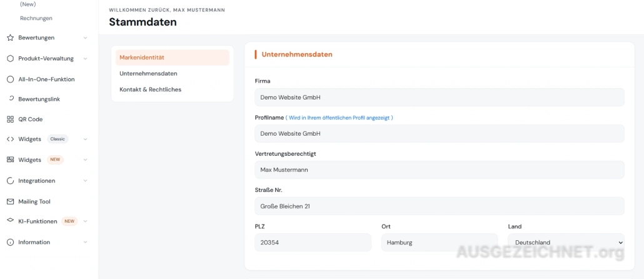Image resolution: width=644 pixels, height=279 pixels.
Task: Click the info icon beside Information
Action: click(10, 243)
